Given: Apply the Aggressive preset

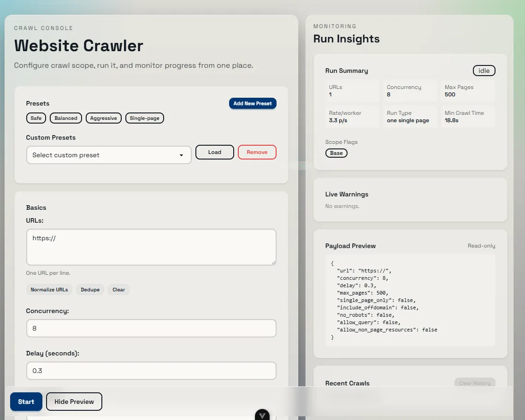Looking at the screenshot, I should (103, 118).
